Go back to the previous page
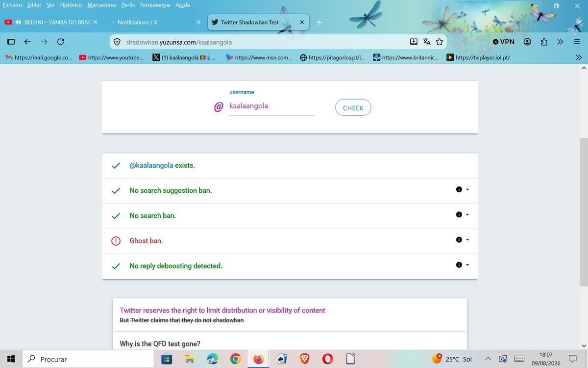 pos(28,42)
